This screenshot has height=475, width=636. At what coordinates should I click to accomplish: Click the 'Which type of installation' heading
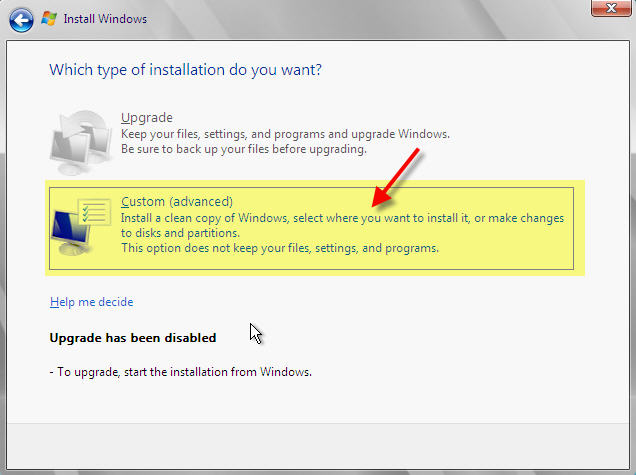[x=185, y=70]
